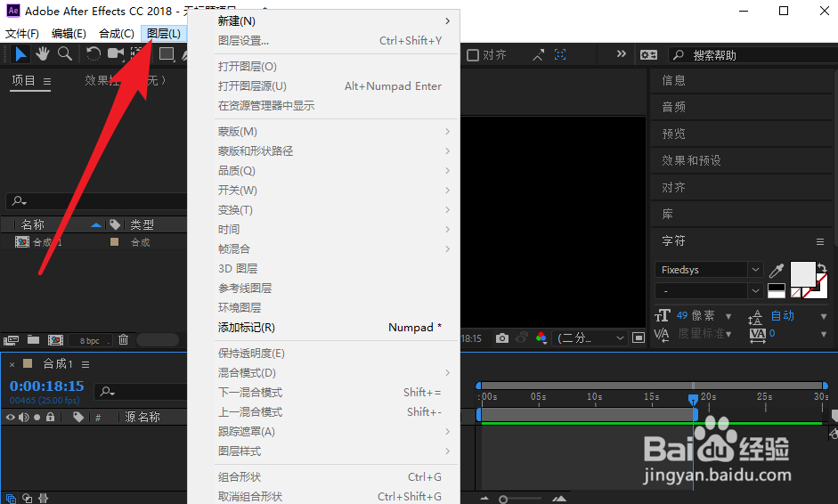Click the new composition icon in Project panel

click(x=55, y=340)
